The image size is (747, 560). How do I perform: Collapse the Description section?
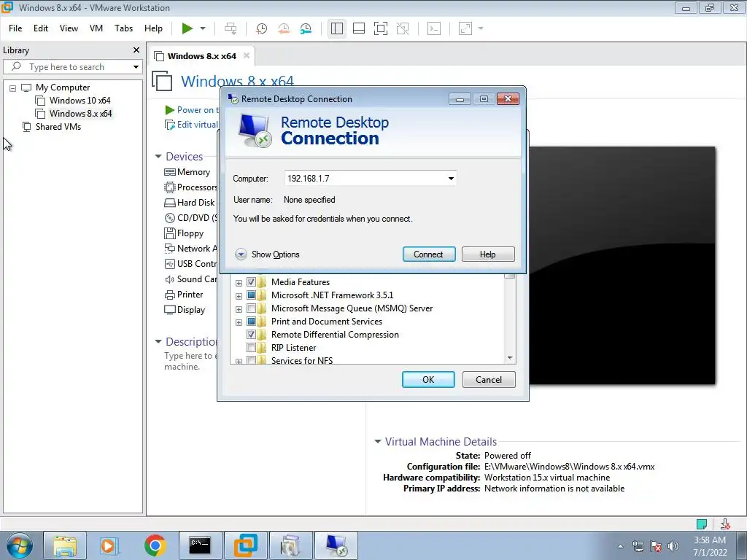tap(158, 341)
